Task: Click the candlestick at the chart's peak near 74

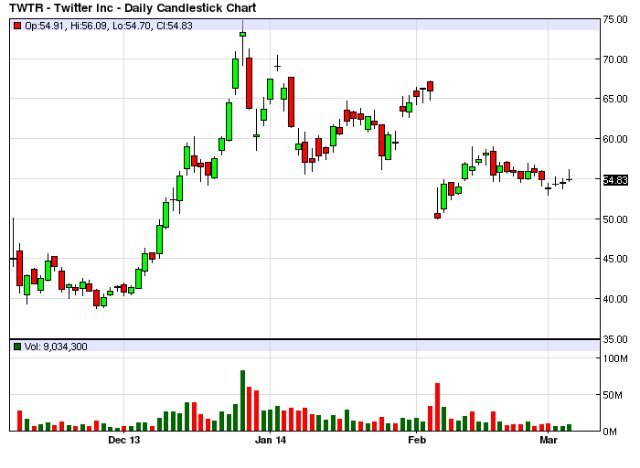Action: point(242,34)
